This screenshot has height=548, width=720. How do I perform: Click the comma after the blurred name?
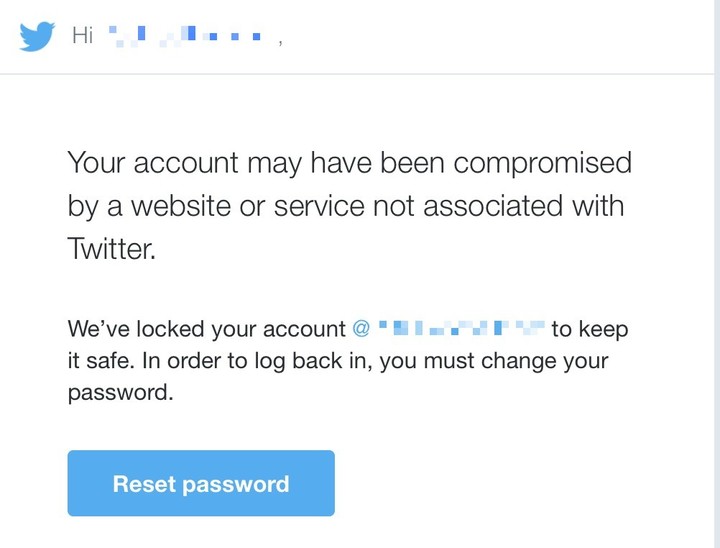coord(280,42)
